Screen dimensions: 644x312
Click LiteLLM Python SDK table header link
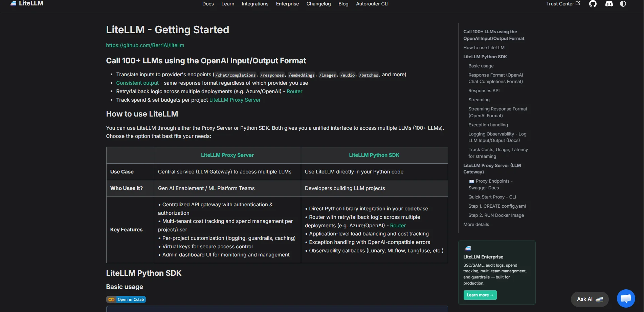(374, 155)
